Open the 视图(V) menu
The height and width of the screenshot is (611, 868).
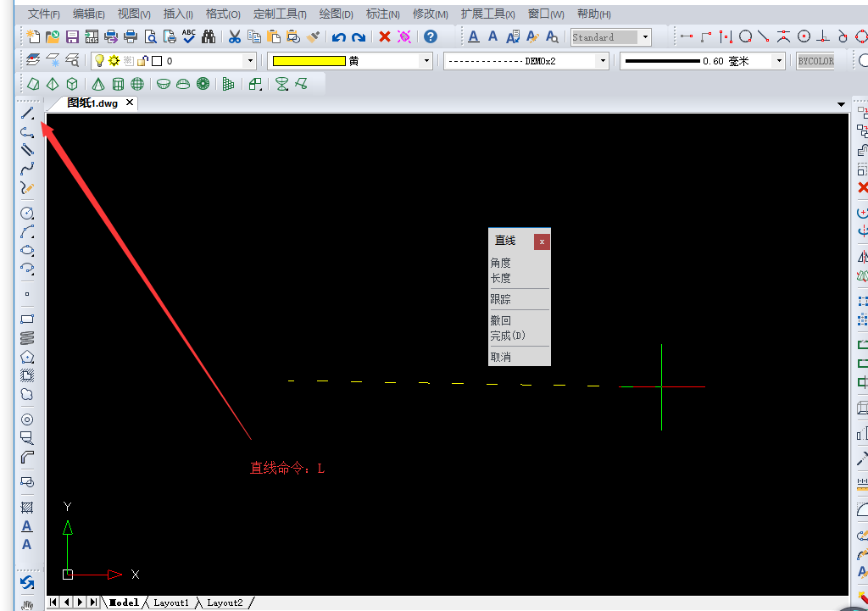click(x=134, y=14)
